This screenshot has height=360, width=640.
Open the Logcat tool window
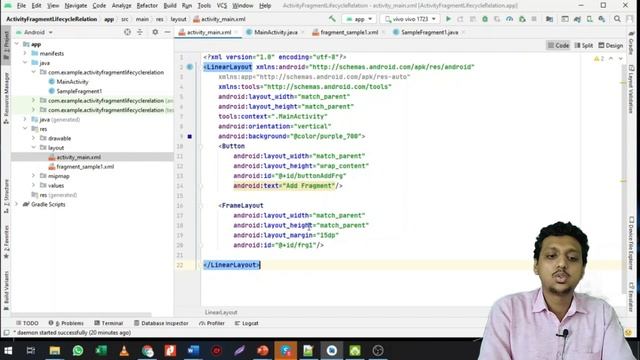pyautogui.click(x=247, y=323)
